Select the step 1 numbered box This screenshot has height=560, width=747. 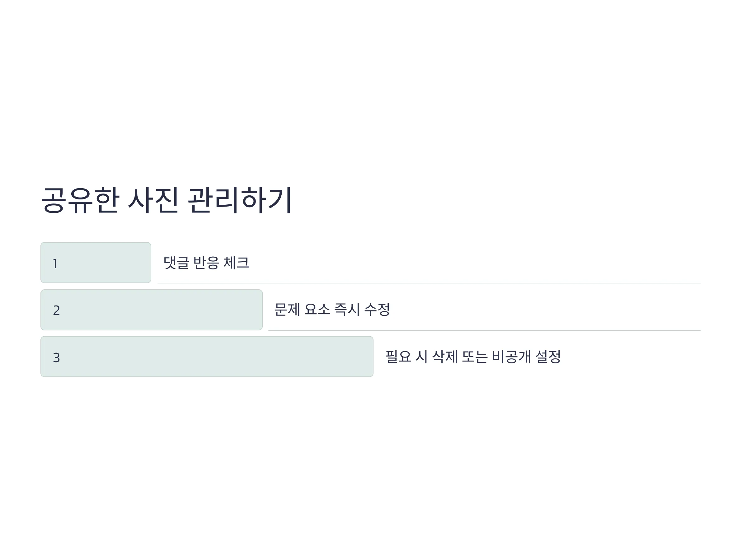(x=96, y=263)
